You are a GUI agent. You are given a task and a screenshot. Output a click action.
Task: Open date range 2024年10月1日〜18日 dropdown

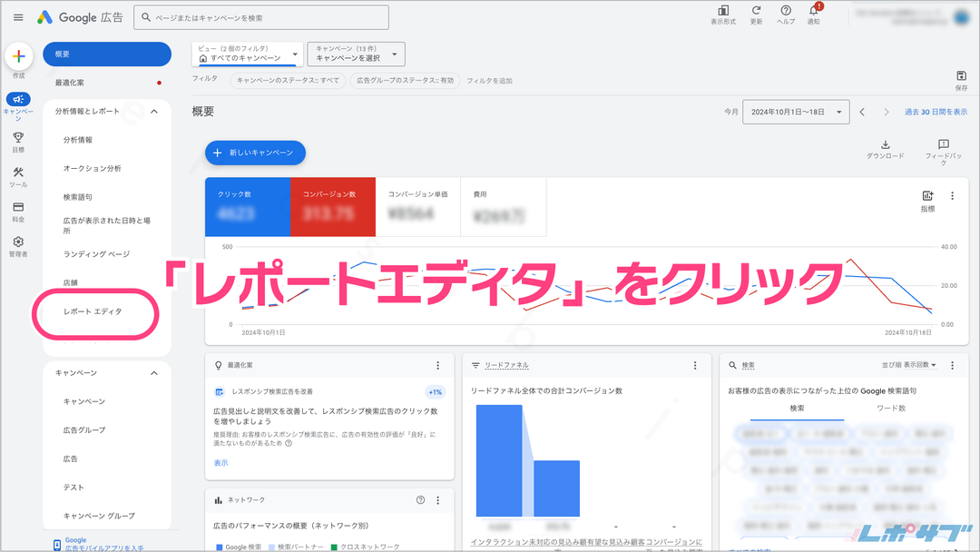796,112
